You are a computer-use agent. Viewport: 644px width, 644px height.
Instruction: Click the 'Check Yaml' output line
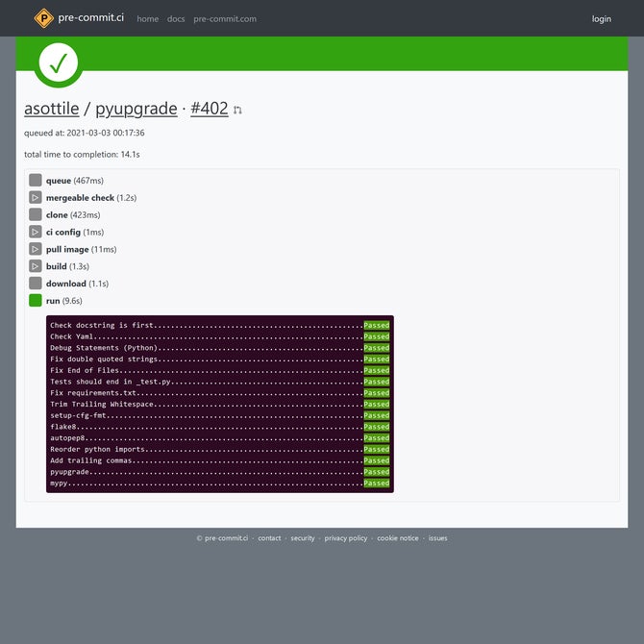(x=220, y=336)
